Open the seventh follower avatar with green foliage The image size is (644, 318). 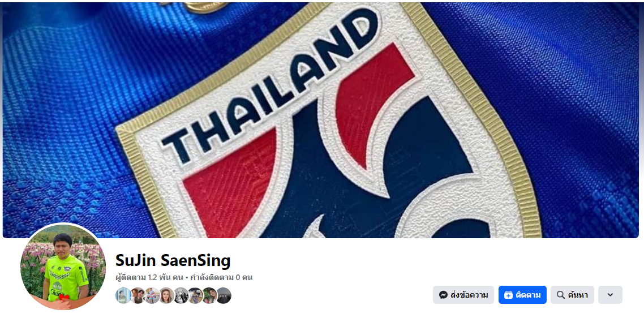[x=209, y=295]
